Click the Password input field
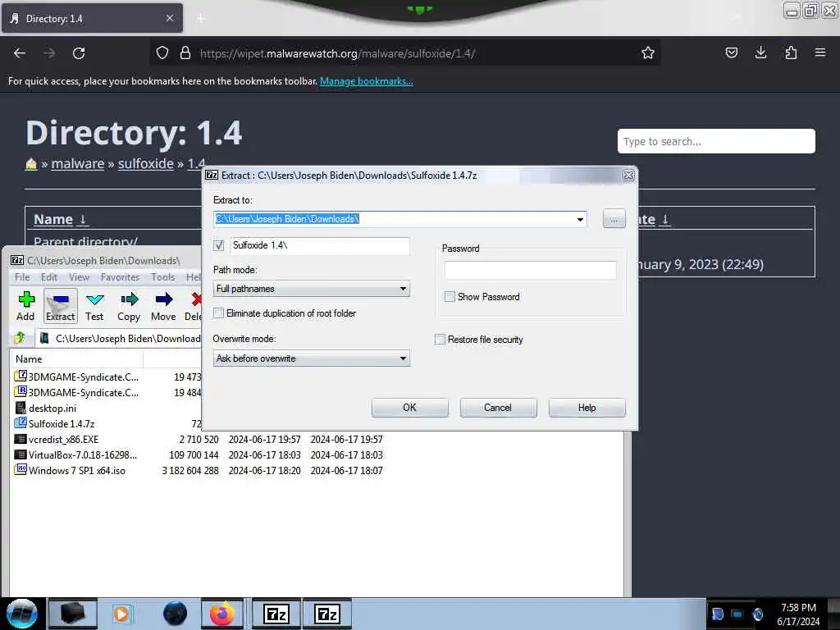840x630 pixels. coord(531,270)
